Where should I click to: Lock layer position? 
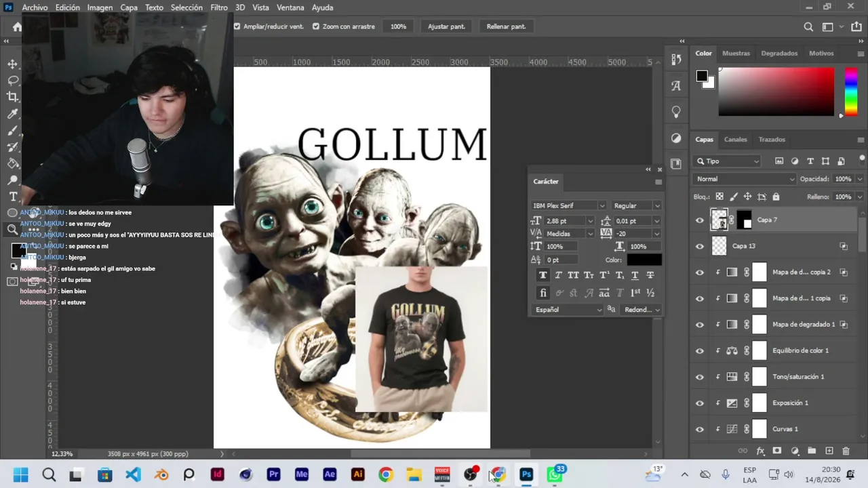tap(747, 197)
